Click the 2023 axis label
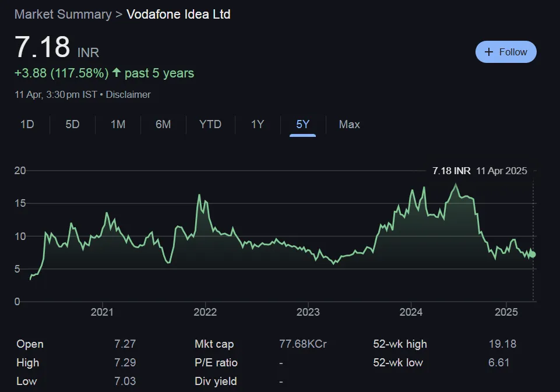 pos(308,312)
